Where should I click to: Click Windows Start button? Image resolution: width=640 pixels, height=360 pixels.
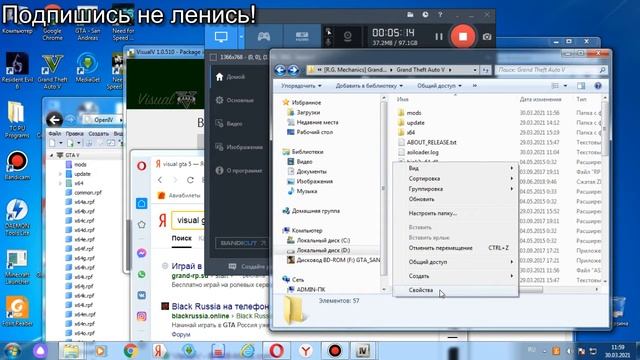12,351
